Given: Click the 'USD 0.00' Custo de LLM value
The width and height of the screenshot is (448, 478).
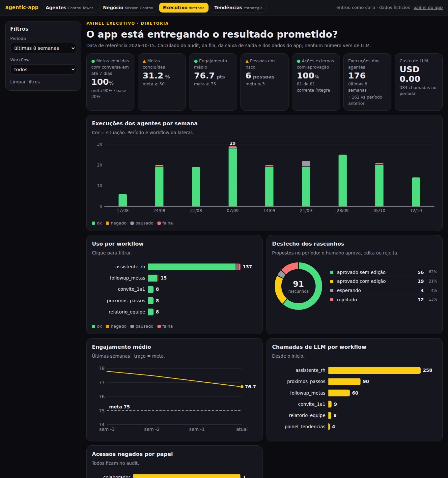Looking at the screenshot, I should point(410,74).
